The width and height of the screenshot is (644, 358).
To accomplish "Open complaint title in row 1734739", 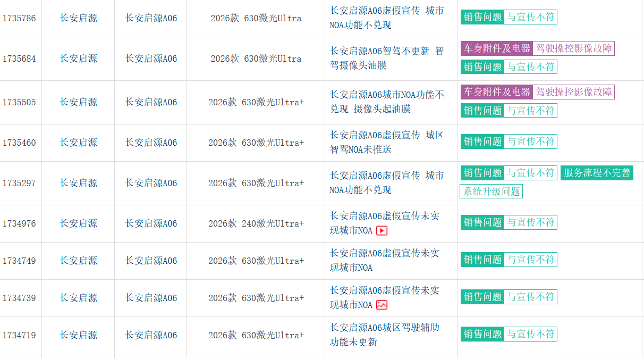I will 385,298.
